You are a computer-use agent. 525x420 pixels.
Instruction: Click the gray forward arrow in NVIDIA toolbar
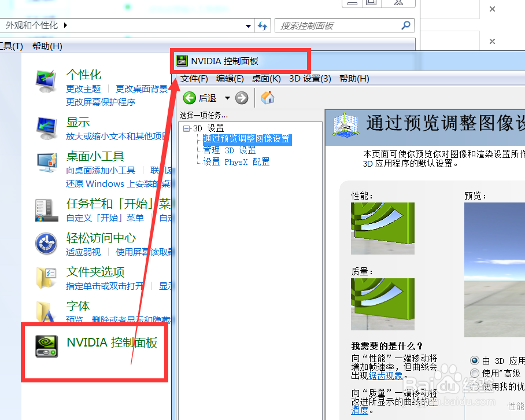[242, 98]
